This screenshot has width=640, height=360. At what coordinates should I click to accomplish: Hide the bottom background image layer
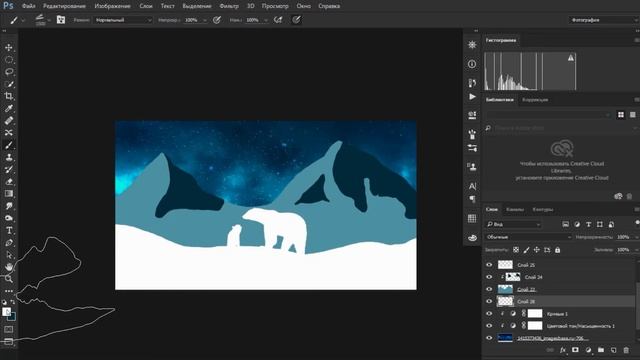click(x=489, y=338)
